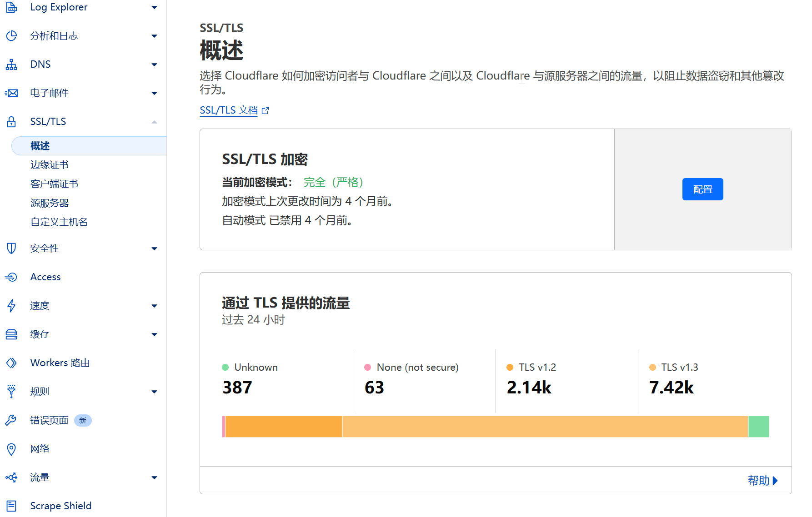Open the 边缘证书 submenu item
This screenshot has width=812, height=517.
[x=50, y=165]
